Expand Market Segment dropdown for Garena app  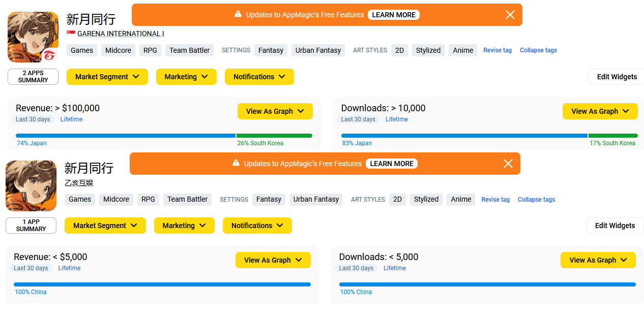pyautogui.click(x=107, y=77)
